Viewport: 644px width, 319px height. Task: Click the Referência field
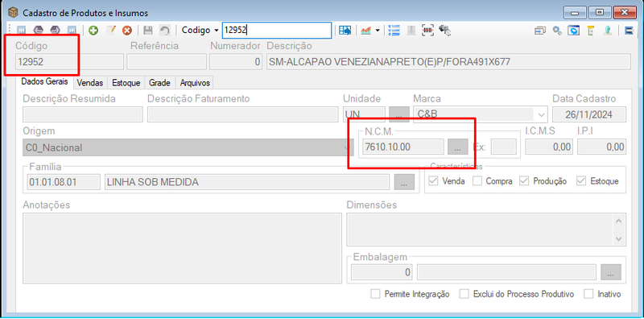click(167, 62)
